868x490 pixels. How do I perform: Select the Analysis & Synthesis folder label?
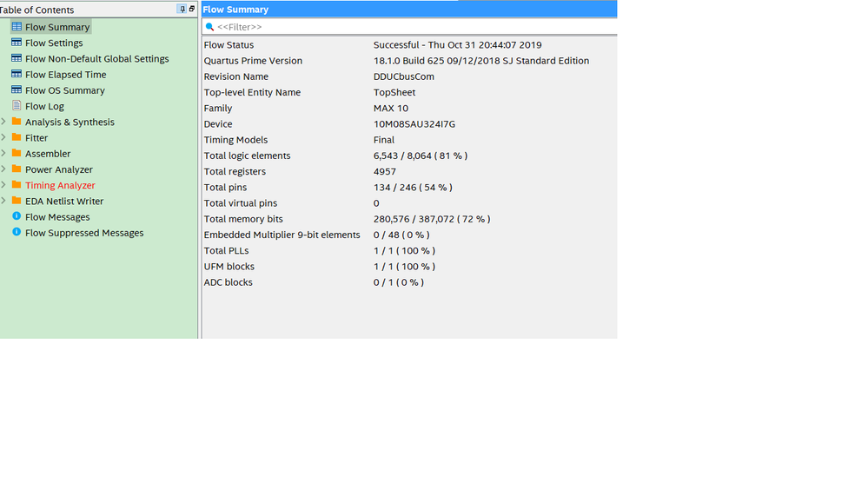[70, 122]
